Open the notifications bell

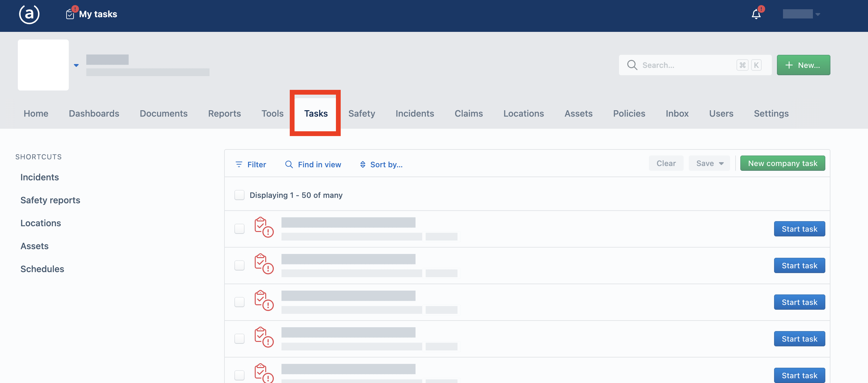pos(756,14)
